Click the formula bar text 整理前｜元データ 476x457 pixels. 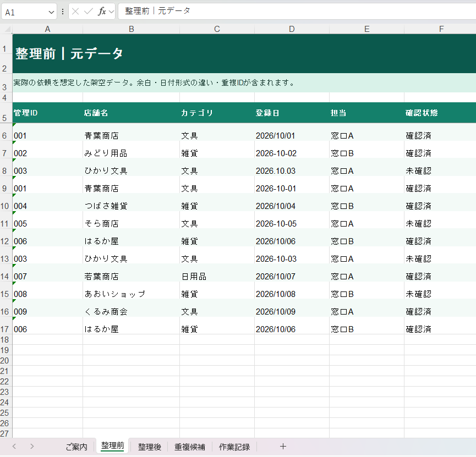(x=157, y=11)
